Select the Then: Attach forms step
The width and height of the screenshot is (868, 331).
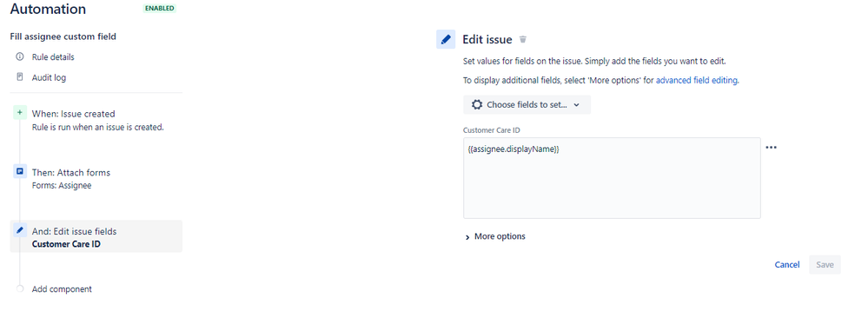click(x=71, y=172)
